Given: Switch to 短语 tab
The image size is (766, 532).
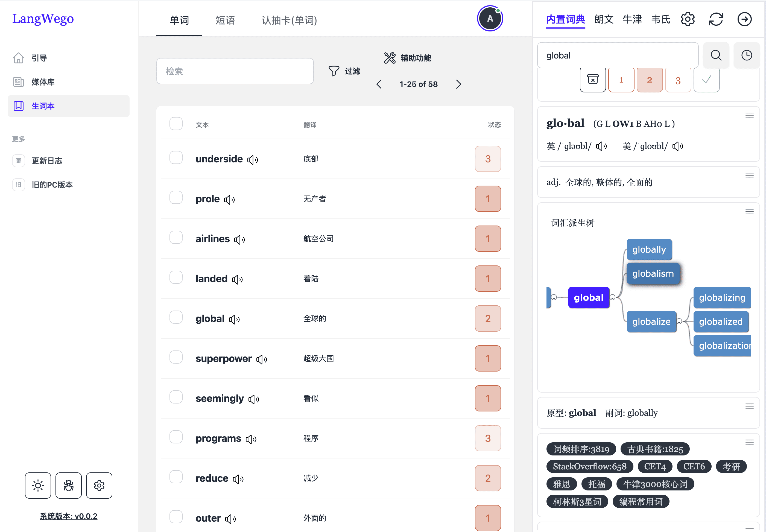Looking at the screenshot, I should tap(225, 20).
